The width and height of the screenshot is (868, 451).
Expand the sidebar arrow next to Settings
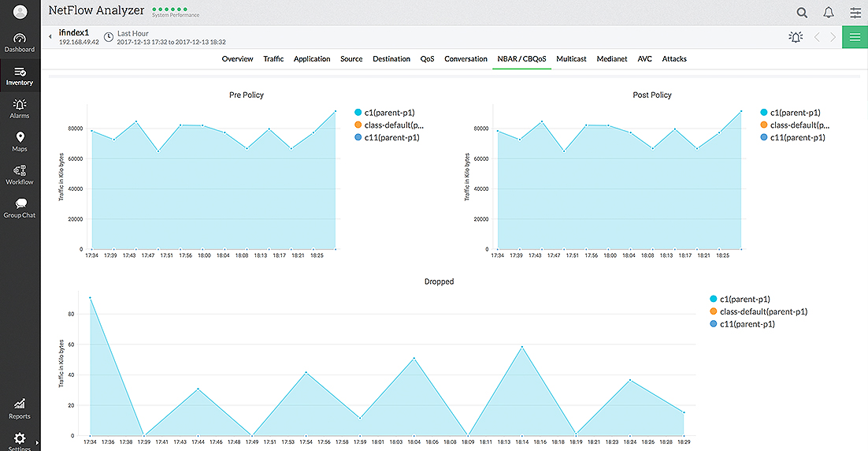(x=37, y=442)
